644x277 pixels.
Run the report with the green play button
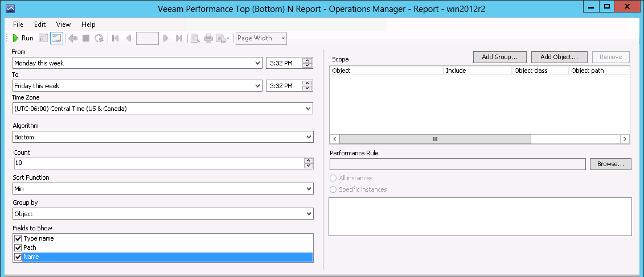(23, 38)
